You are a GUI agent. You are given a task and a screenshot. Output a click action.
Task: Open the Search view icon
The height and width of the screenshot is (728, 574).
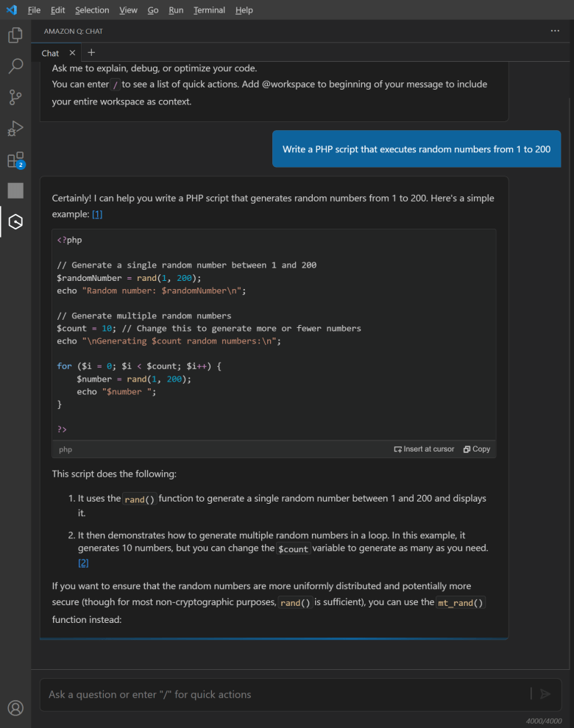click(15, 66)
